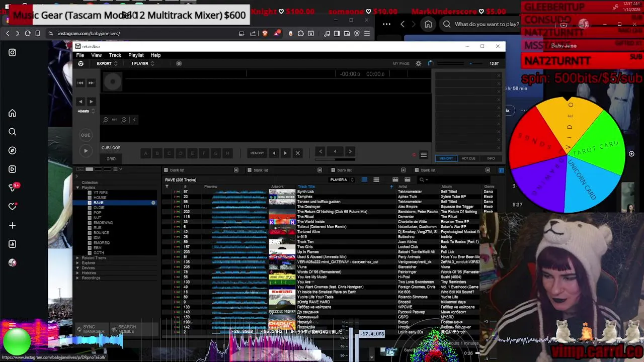Select the MEMORY tab on right panel
The height and width of the screenshot is (362, 644).
[x=446, y=158]
